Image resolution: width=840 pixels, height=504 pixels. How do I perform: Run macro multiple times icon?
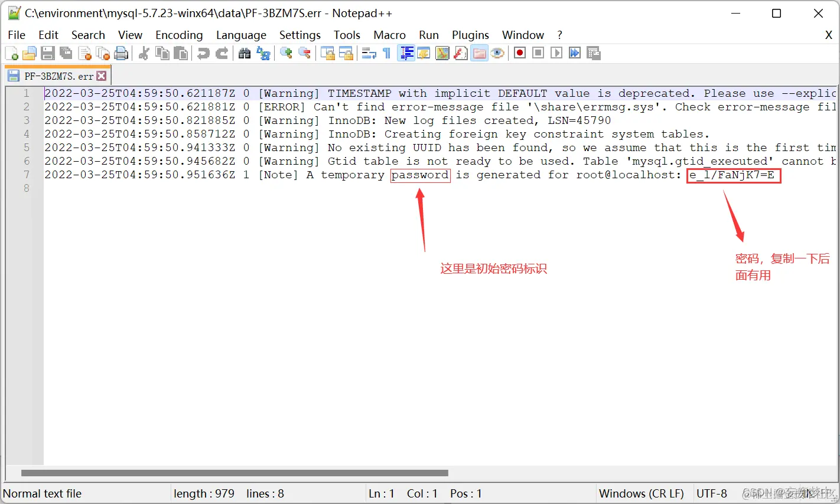pos(575,54)
